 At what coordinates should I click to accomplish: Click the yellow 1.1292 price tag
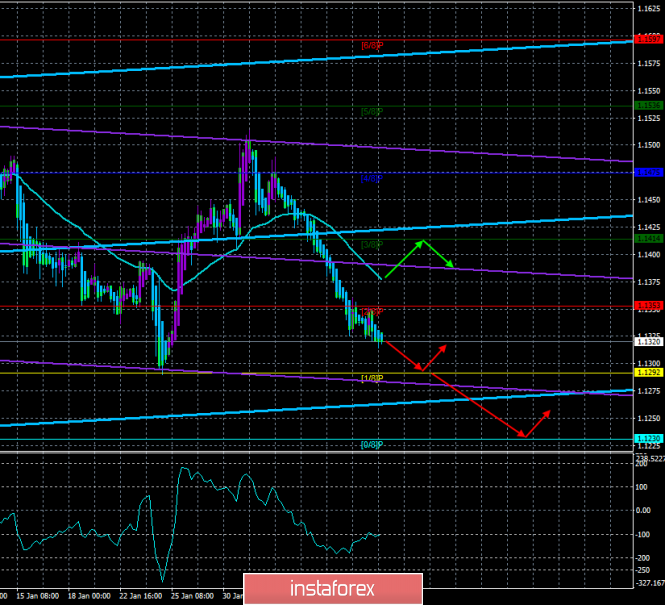647,373
